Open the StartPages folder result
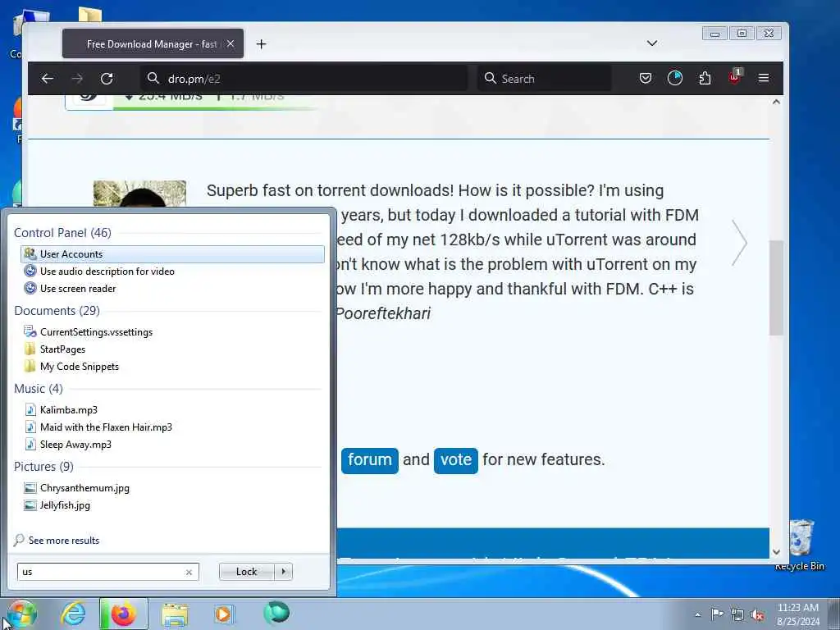The height and width of the screenshot is (630, 840). point(172,349)
